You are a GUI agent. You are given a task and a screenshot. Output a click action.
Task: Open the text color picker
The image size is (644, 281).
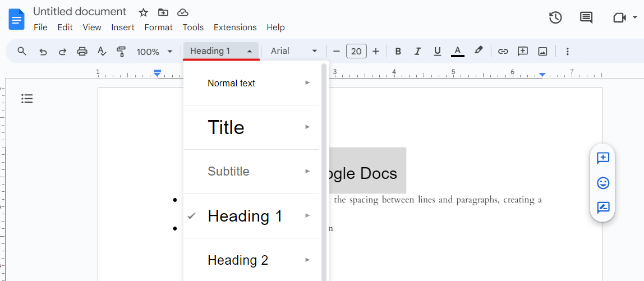[458, 51]
